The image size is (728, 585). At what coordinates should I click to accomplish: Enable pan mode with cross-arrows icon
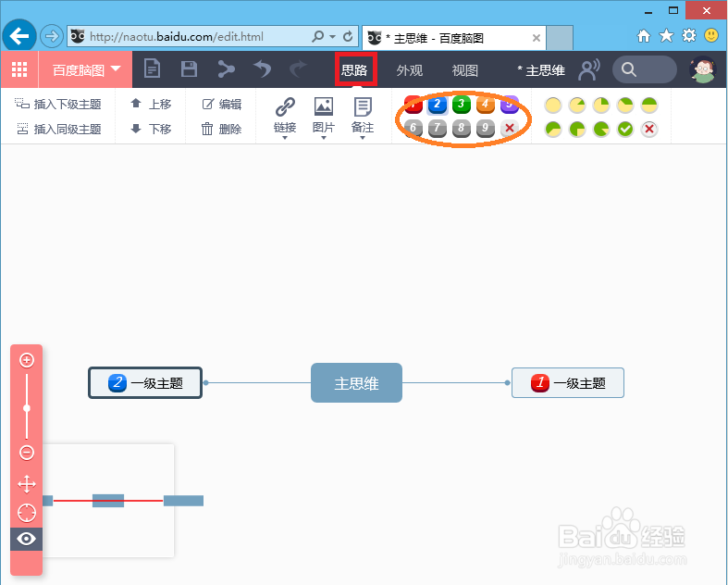(27, 484)
